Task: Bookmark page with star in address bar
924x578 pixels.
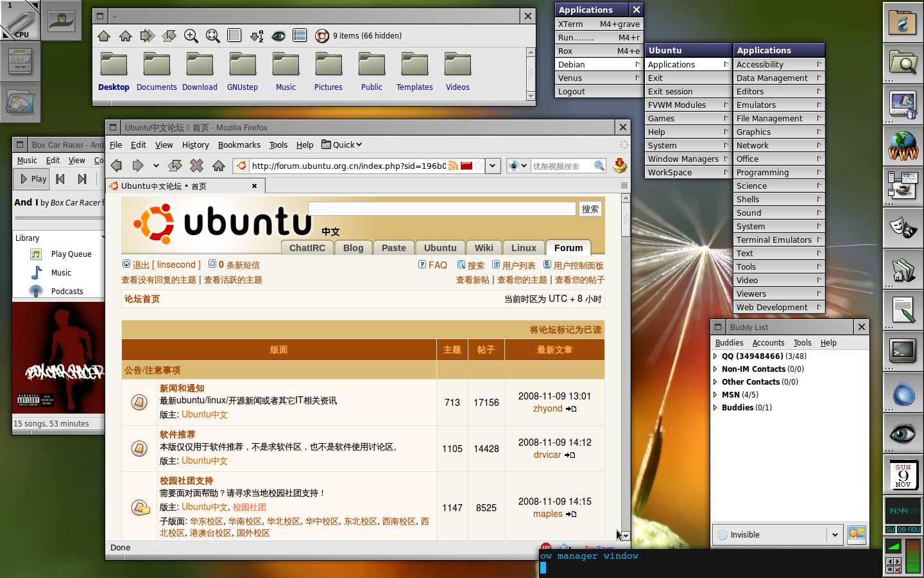Action: (478, 166)
